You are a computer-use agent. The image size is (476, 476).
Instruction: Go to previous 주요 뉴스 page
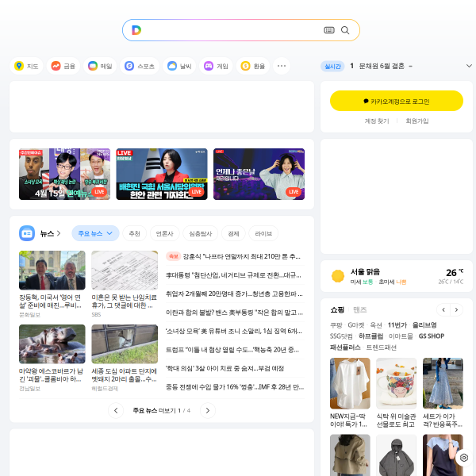116,410
